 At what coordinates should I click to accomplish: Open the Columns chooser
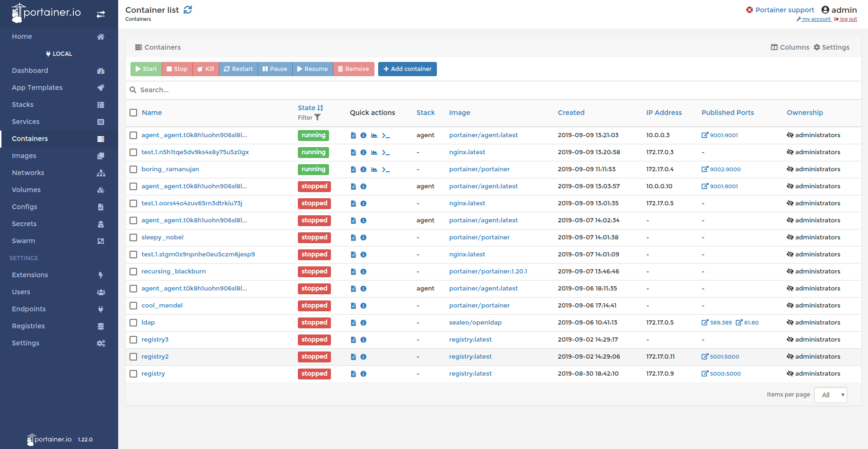click(x=790, y=47)
